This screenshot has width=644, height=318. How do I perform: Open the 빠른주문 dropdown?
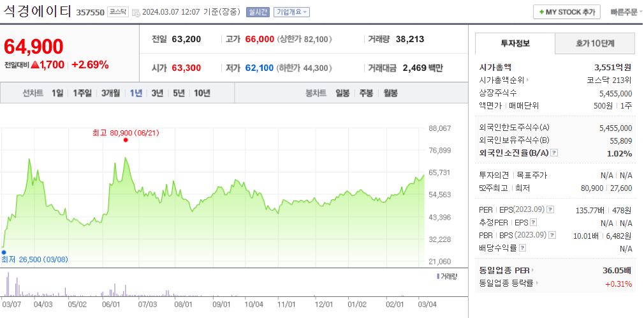coord(627,12)
